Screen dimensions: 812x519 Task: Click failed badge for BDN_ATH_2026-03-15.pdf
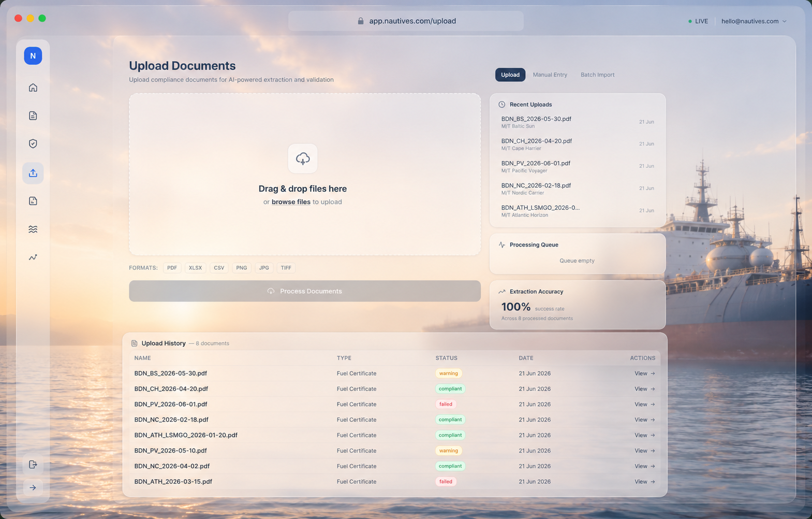[446, 482]
